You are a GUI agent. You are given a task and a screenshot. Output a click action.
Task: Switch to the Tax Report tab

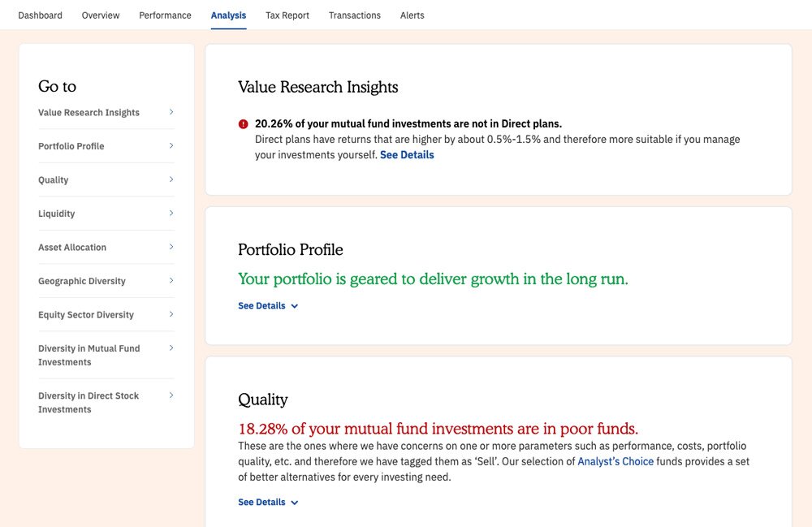(x=287, y=15)
